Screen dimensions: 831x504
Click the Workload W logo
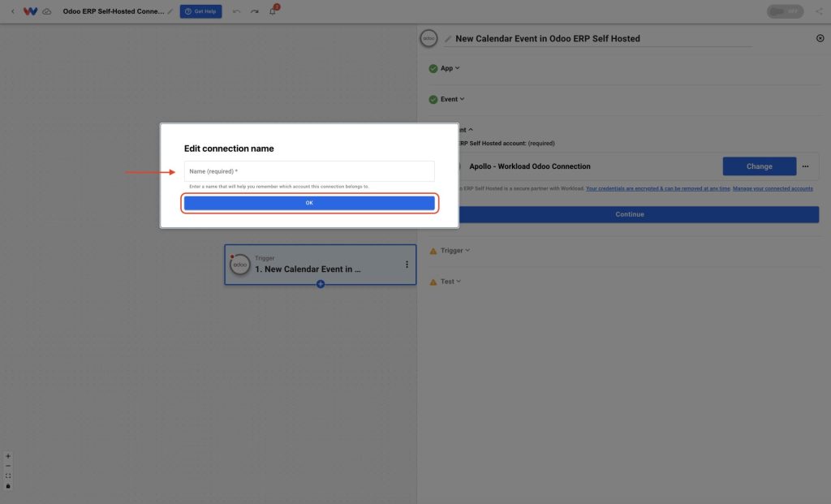click(x=30, y=11)
